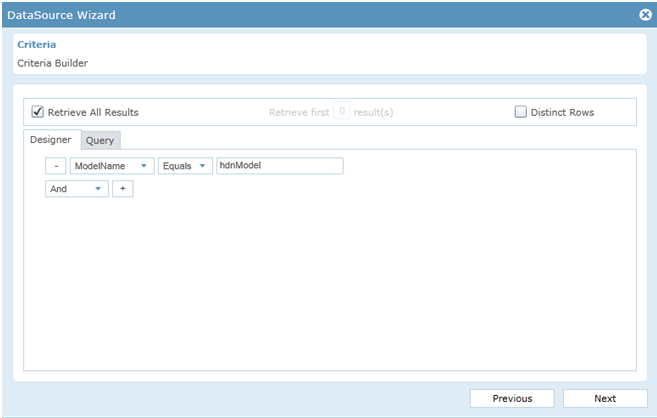The image size is (657, 418).
Task: Open the Equals operator dropdown
Action: click(185, 166)
